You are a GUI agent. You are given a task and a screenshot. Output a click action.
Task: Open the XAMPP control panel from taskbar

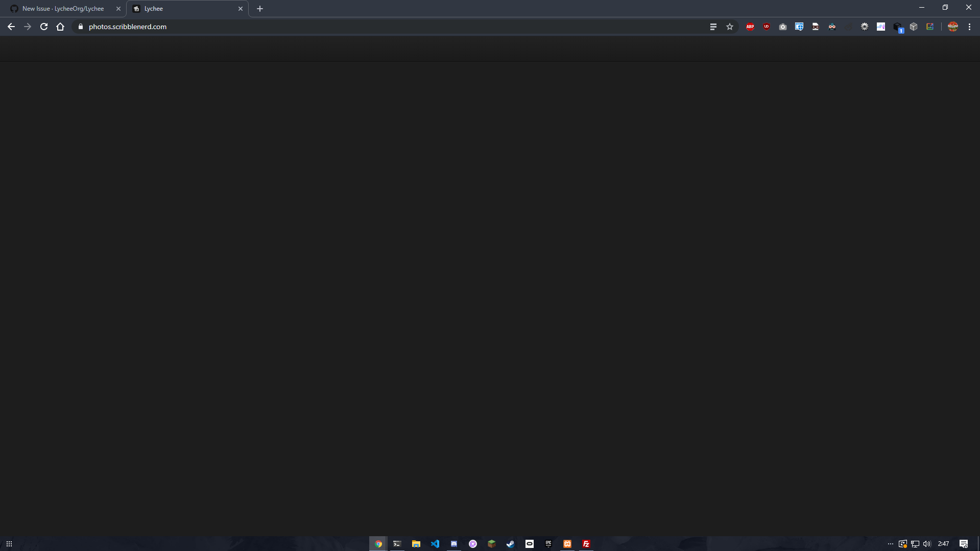567,543
